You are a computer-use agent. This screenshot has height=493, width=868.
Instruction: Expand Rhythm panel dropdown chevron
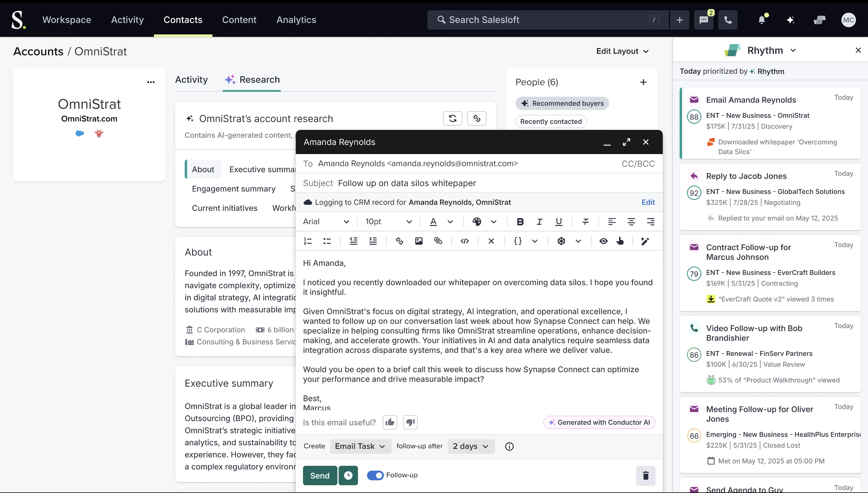pyautogui.click(x=793, y=50)
